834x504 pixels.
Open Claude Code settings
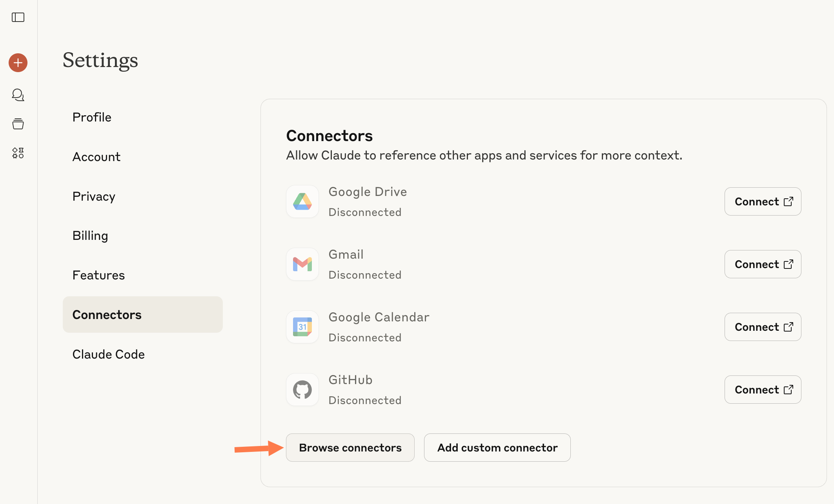tap(108, 354)
